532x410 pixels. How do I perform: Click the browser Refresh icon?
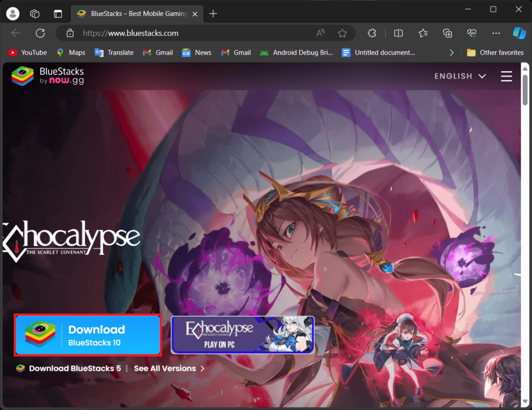(40, 33)
